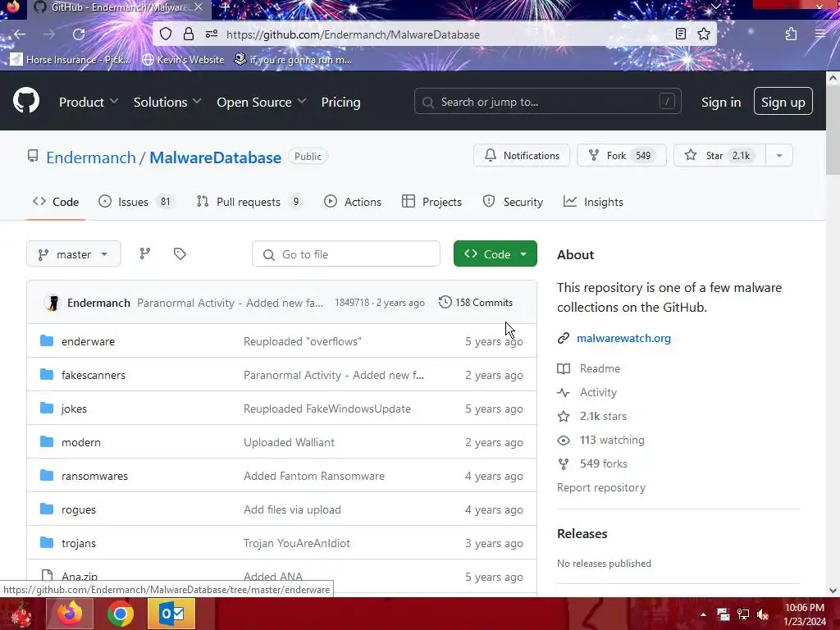Viewport: 840px width, 630px height.
Task: Open the rogues folder
Action: 79,509
